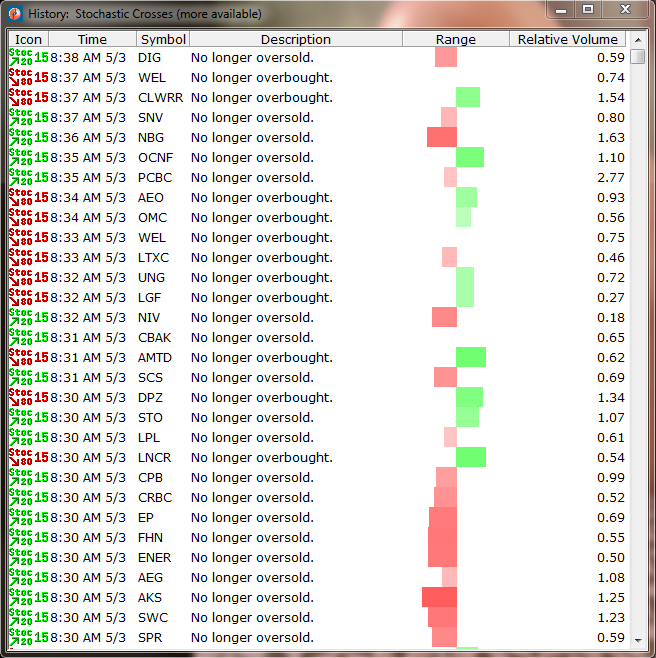This screenshot has width=656, height=658.
Task: Click the stochastic icon in the STO row
Action: tap(28, 418)
